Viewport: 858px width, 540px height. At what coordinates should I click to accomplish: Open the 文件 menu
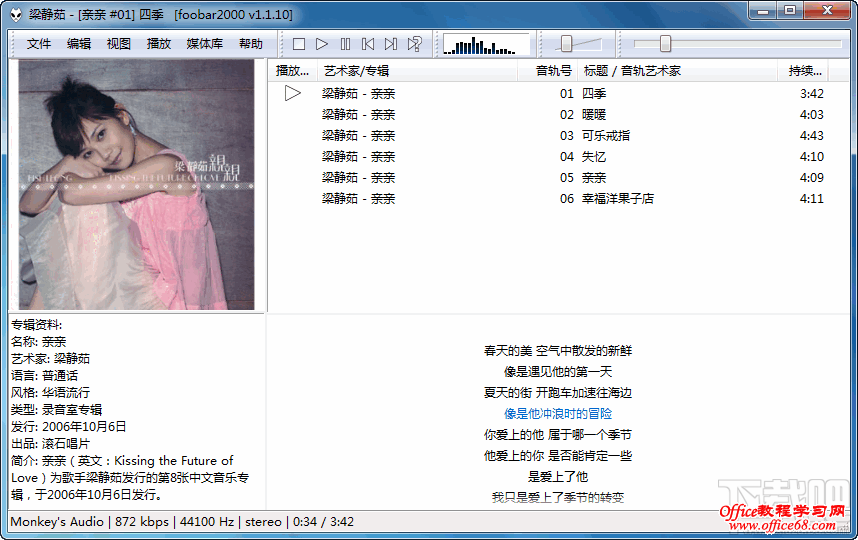[39, 44]
